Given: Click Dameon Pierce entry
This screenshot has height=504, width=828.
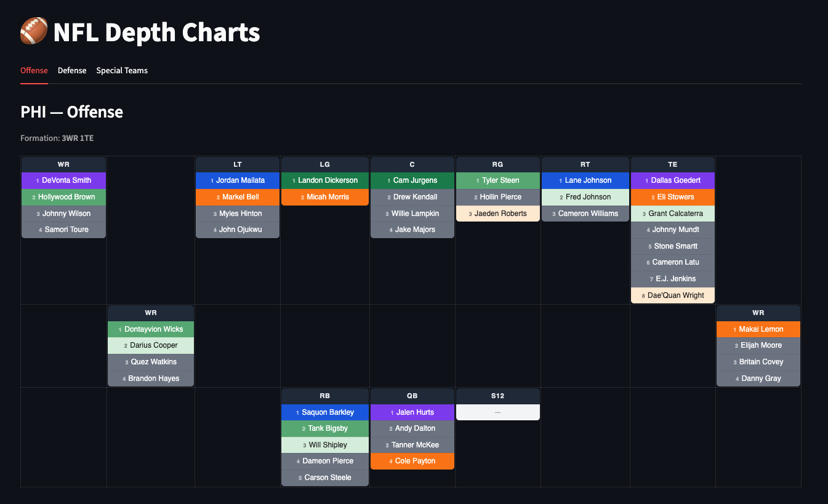Looking at the screenshot, I should click(325, 461).
